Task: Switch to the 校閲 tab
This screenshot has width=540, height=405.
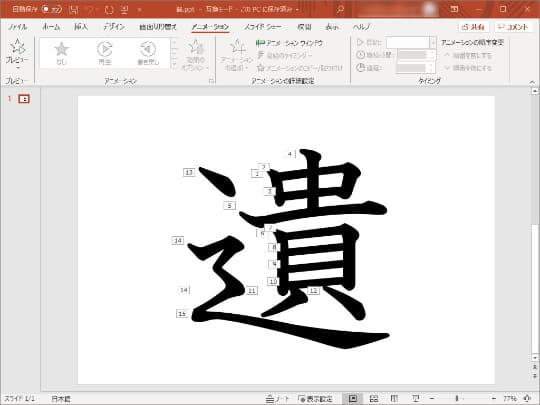Action: point(304,27)
